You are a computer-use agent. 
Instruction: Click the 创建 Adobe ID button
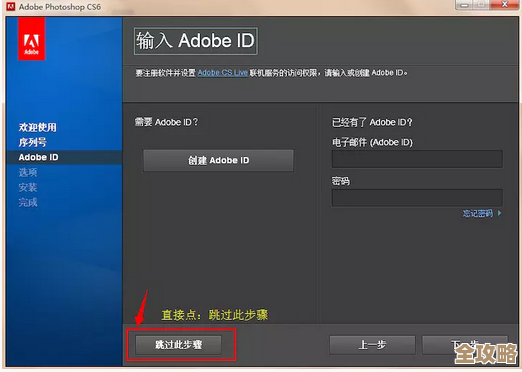(x=218, y=160)
